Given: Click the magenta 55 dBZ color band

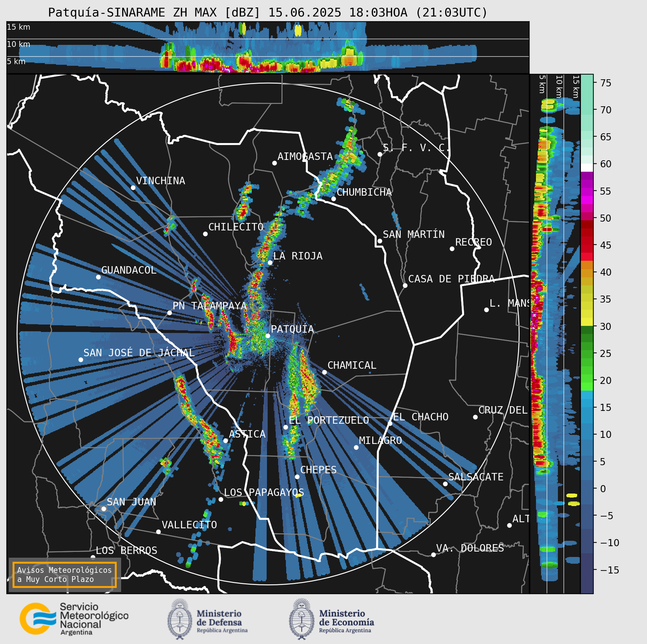Looking at the screenshot, I should pyautogui.click(x=587, y=191).
